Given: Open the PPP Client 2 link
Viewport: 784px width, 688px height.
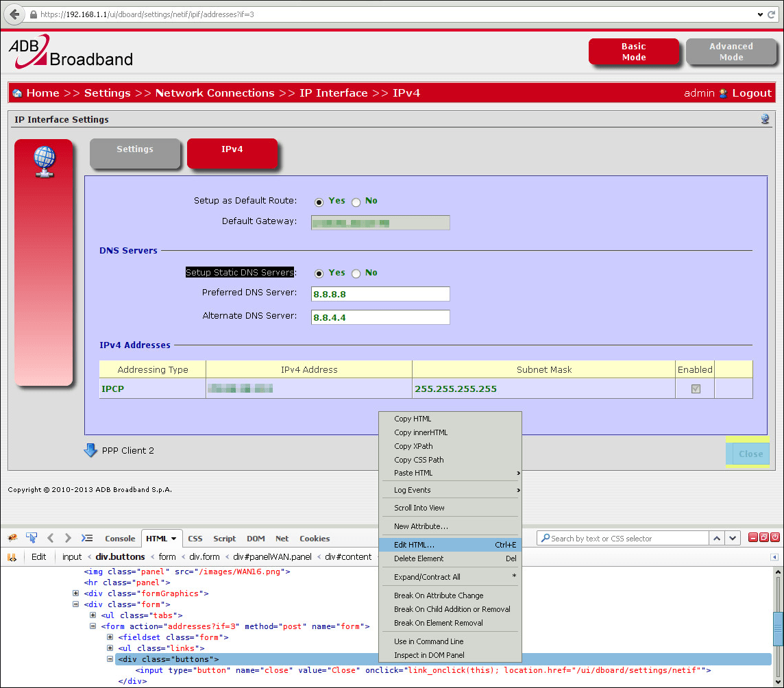Looking at the screenshot, I should pyautogui.click(x=127, y=450).
